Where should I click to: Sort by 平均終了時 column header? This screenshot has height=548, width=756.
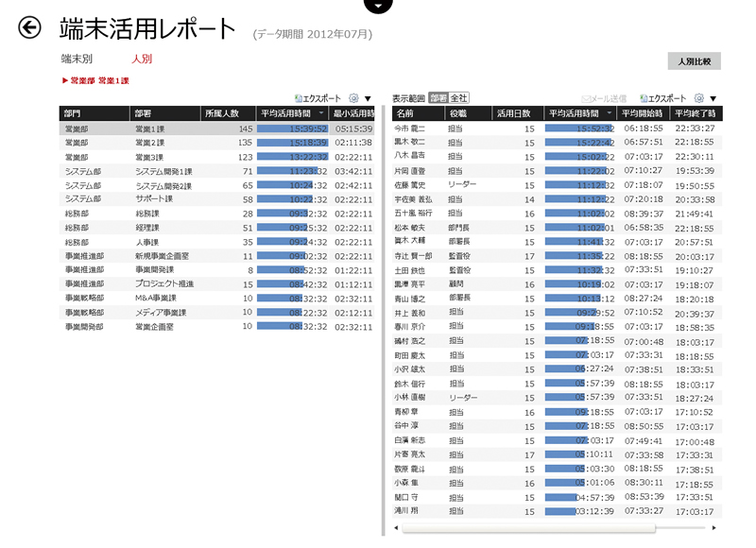[696, 113]
